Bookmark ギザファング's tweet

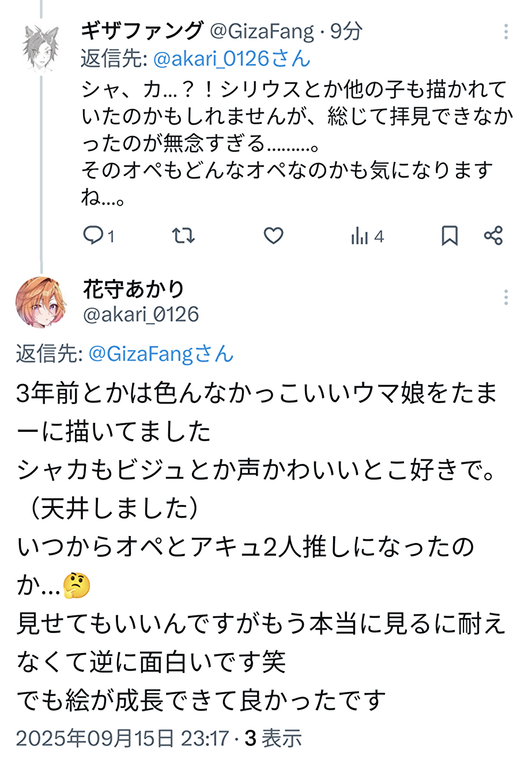tap(450, 235)
